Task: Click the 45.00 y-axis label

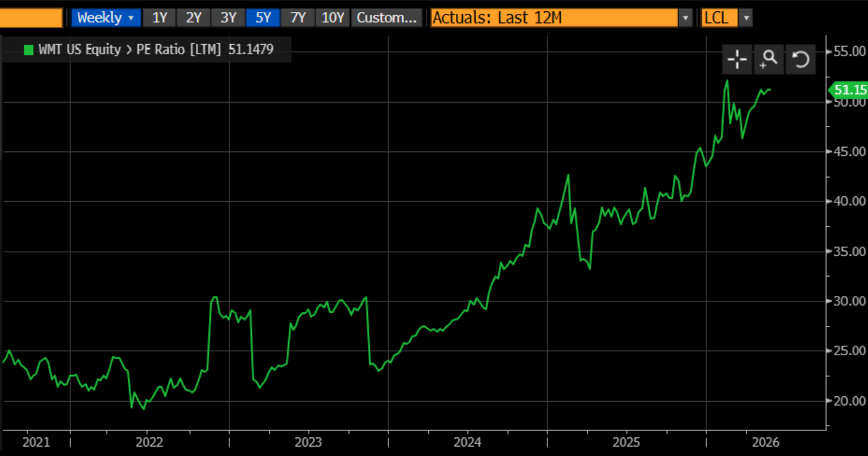Action: tap(849, 151)
